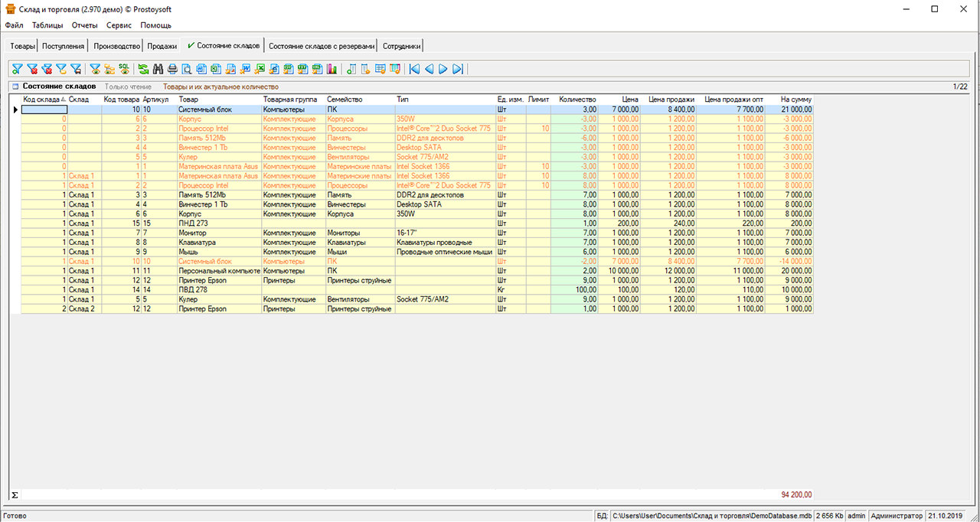Refresh table data with green arrows icon
This screenshot has width=980, height=522.
(144, 69)
